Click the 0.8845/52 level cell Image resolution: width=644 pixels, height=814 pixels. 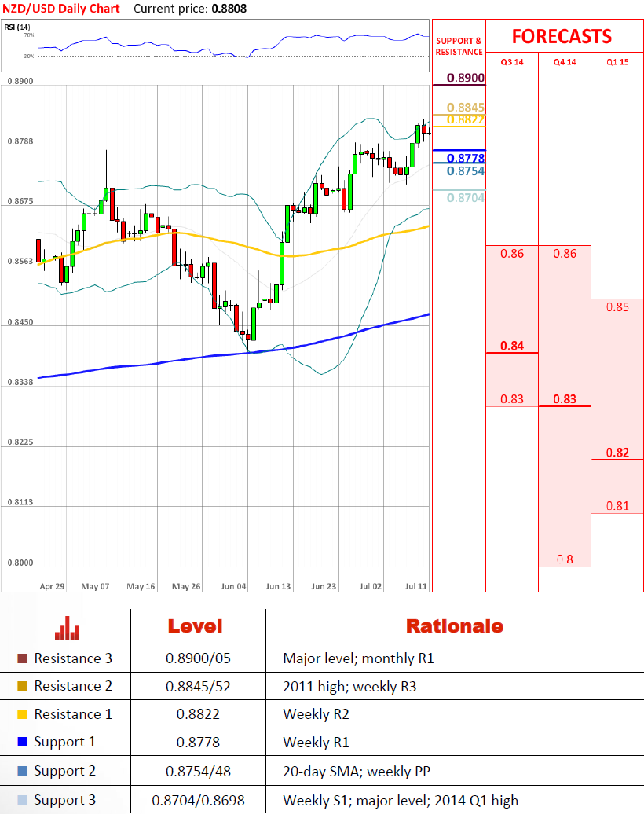(198, 686)
